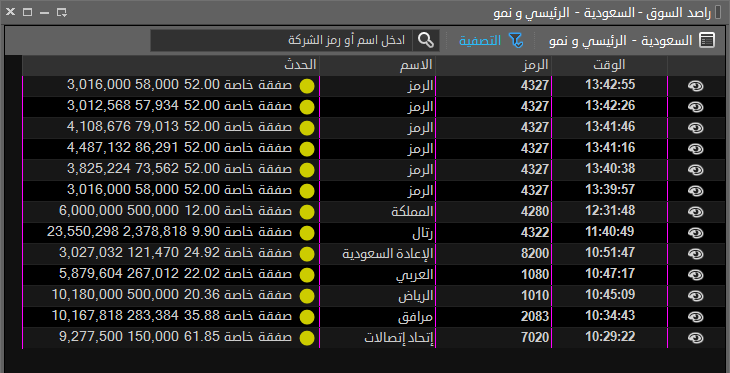Open the market list table icon
The width and height of the screenshot is (730, 373).
point(706,41)
